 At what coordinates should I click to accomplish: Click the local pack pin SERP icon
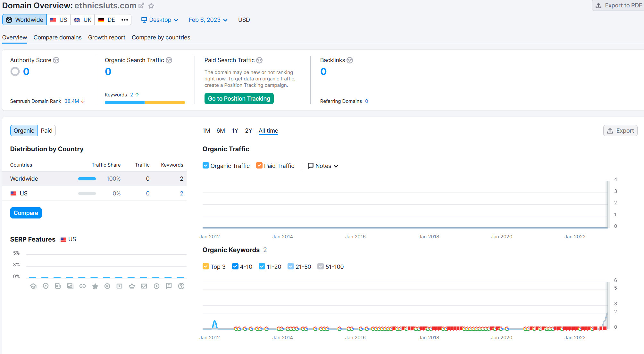tap(46, 286)
